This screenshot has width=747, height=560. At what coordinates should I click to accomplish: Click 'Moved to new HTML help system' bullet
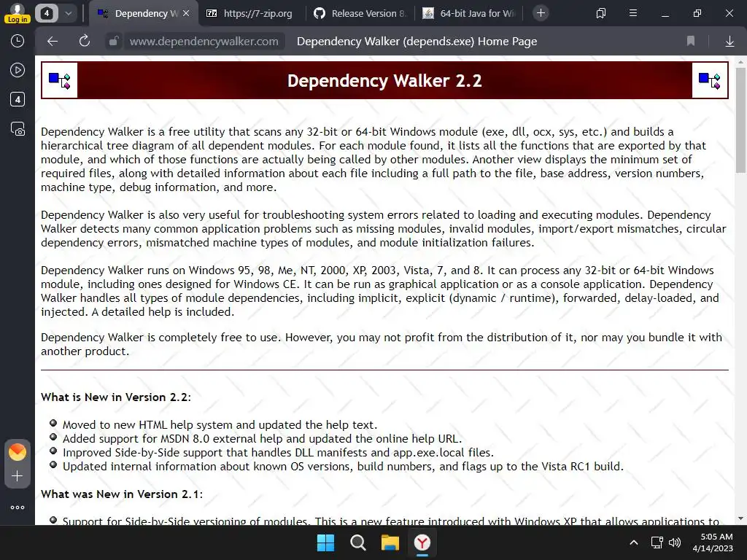220,425
